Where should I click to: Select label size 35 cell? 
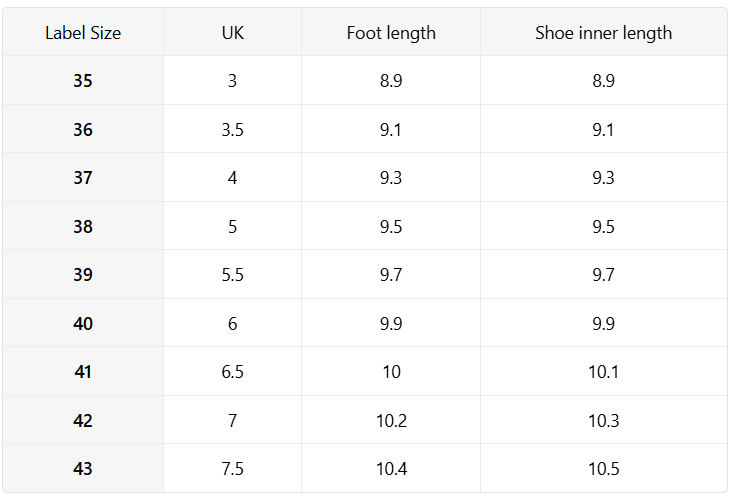click(83, 80)
